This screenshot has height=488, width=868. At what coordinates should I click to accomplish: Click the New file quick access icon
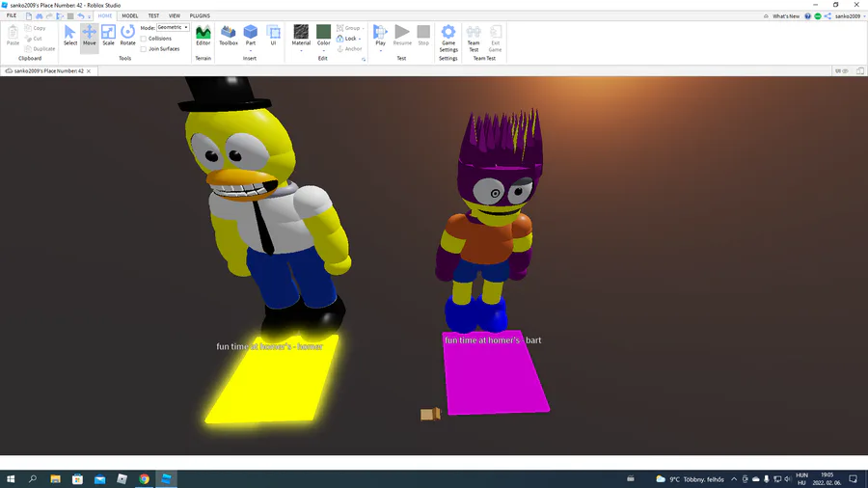[x=29, y=16]
